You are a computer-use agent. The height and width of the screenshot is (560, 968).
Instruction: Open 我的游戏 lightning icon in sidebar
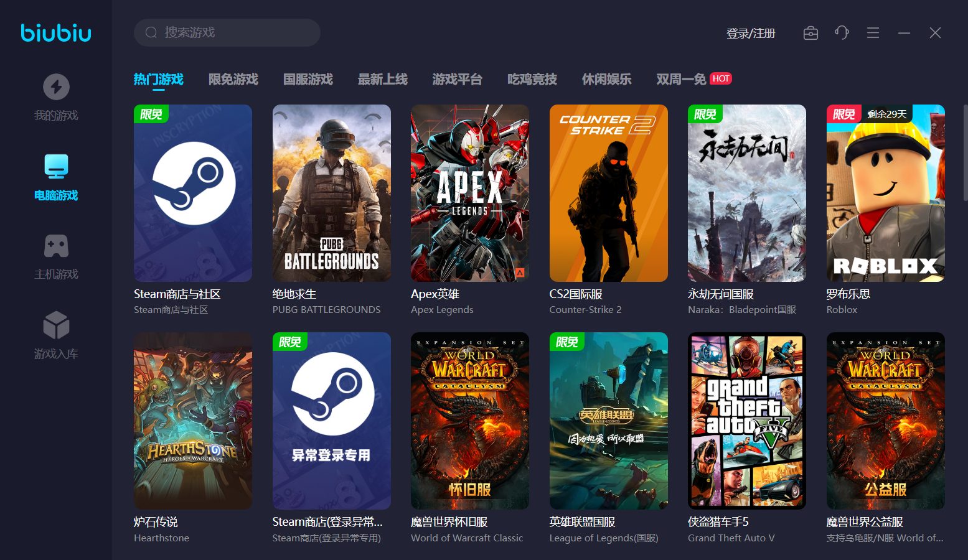point(56,86)
